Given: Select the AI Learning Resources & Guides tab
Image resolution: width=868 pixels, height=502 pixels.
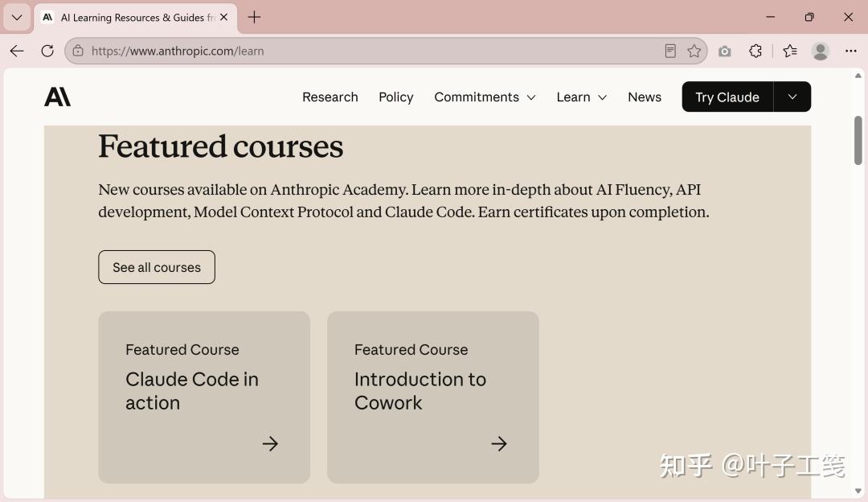Looking at the screenshot, I should [x=136, y=18].
